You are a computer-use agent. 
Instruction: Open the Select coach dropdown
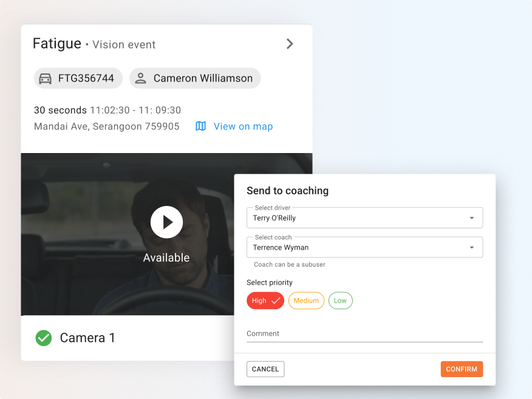[x=364, y=247]
